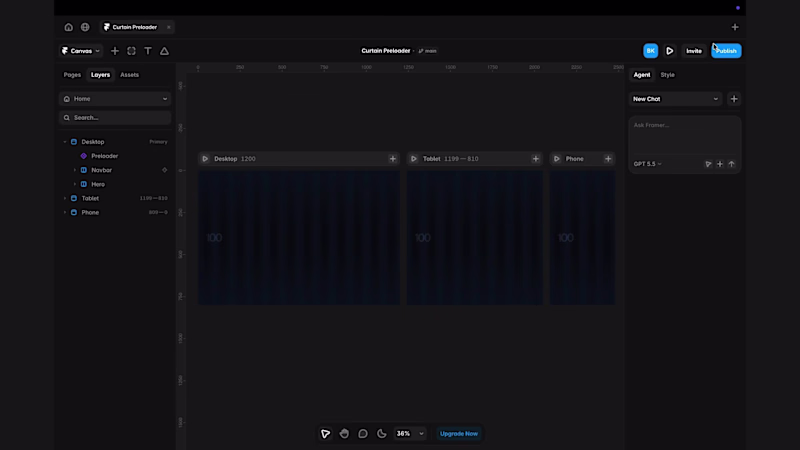Preview the site with toolbar play icon

(x=670, y=51)
